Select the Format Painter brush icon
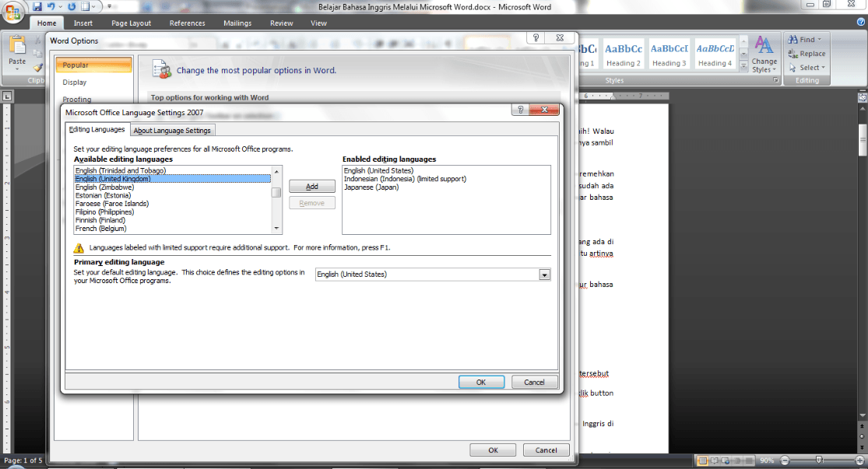 coord(37,68)
